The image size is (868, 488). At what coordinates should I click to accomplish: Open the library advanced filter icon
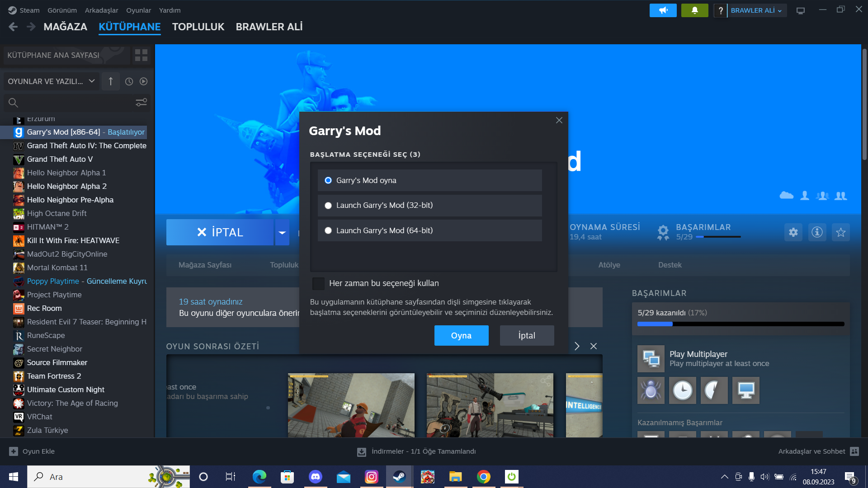(141, 103)
